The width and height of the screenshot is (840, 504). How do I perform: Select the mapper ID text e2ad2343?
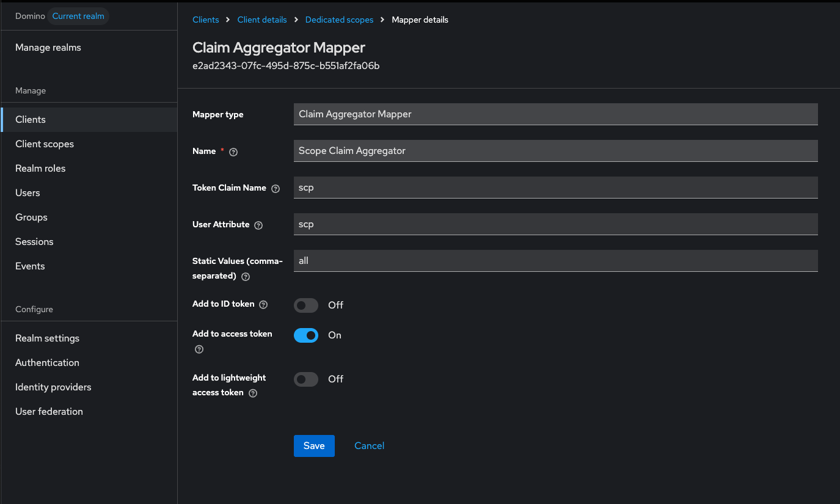click(x=286, y=66)
